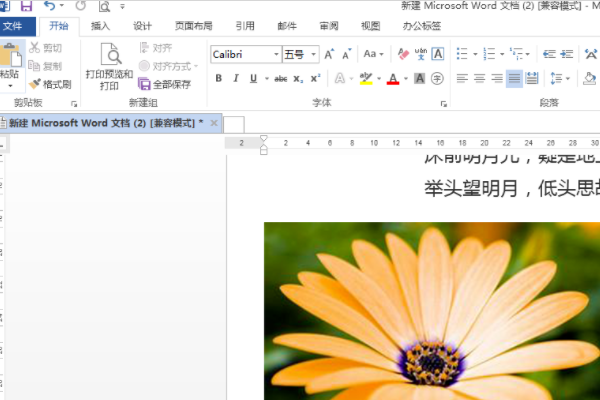Click the 对齐 button in 新建组
Screen dimensions: 600x400
156,48
